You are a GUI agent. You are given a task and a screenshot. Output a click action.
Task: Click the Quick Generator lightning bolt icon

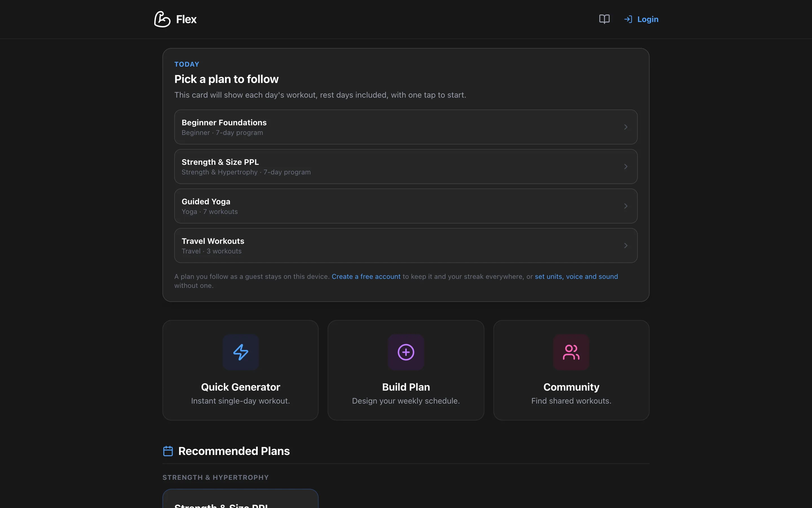[240, 352]
